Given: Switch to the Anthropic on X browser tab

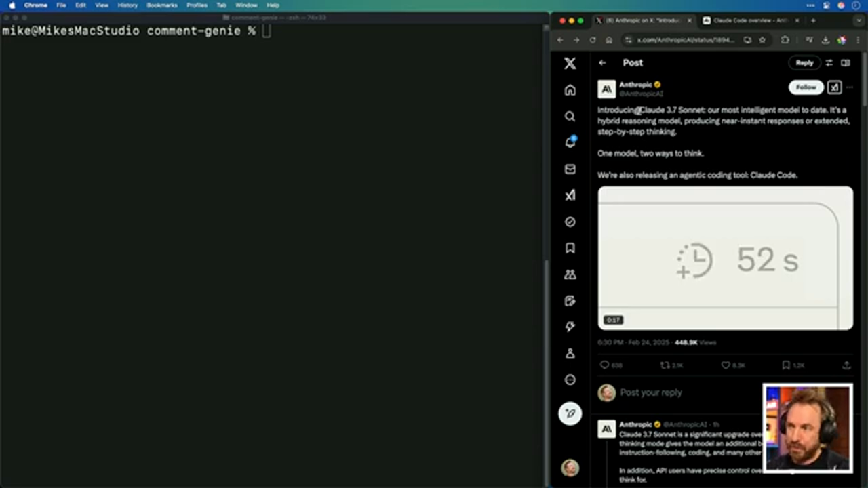Looking at the screenshot, I should (644, 20).
